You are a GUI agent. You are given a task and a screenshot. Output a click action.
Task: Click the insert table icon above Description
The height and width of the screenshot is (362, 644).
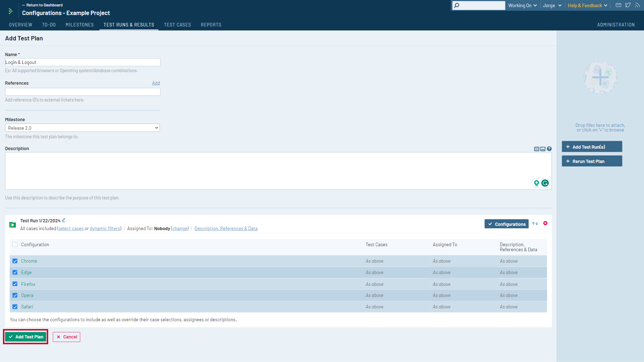pos(536,149)
